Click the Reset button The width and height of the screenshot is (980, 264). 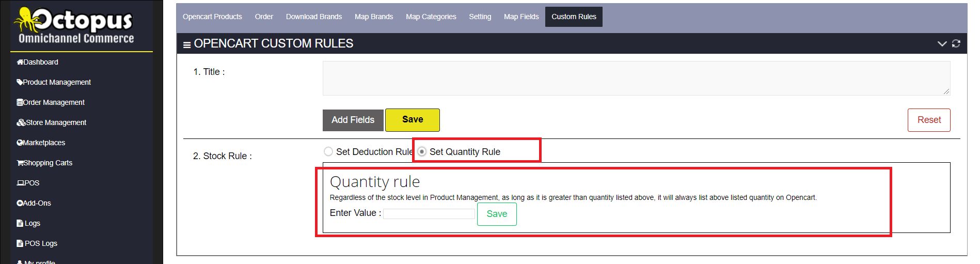point(929,120)
